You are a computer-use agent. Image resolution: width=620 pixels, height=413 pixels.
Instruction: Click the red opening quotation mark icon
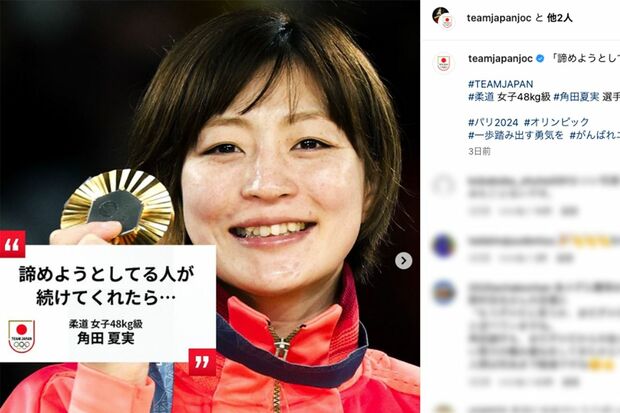[x=12, y=244]
